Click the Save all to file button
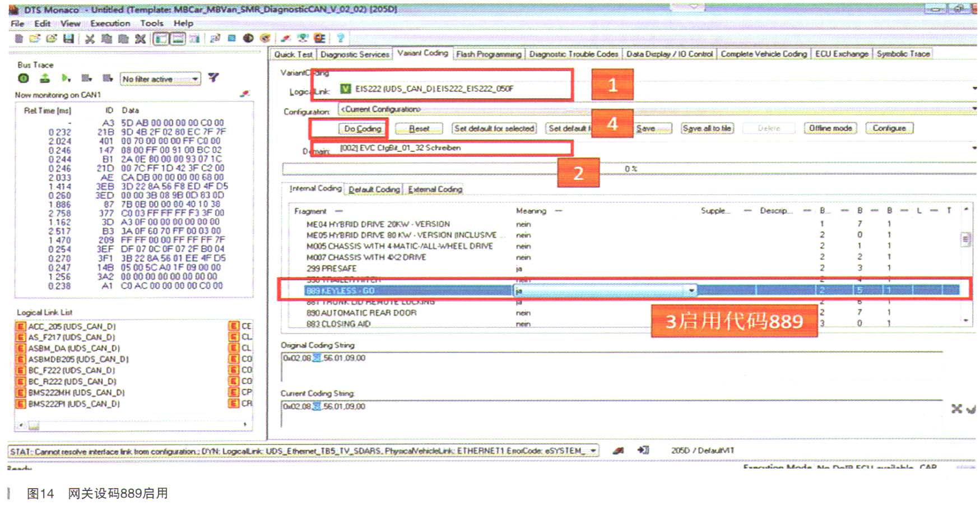 [x=707, y=129]
